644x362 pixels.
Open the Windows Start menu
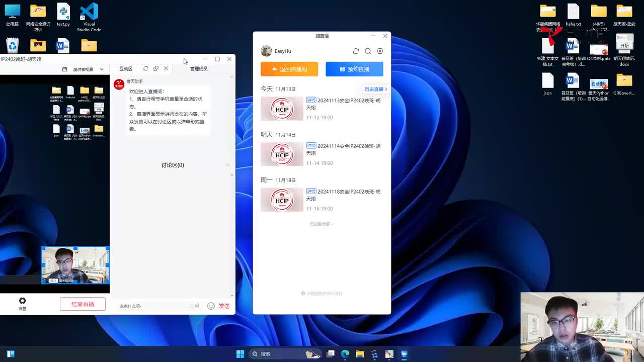pyautogui.click(x=240, y=354)
